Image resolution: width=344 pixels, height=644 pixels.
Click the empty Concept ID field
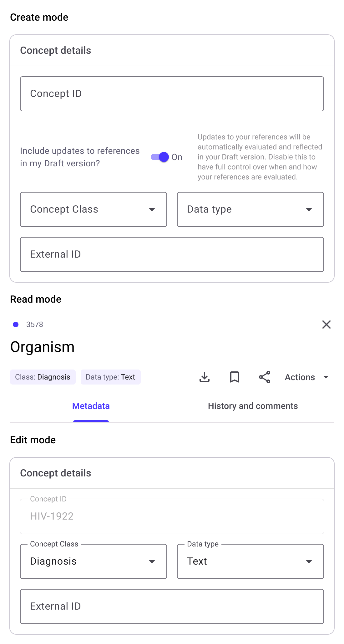pos(172,94)
